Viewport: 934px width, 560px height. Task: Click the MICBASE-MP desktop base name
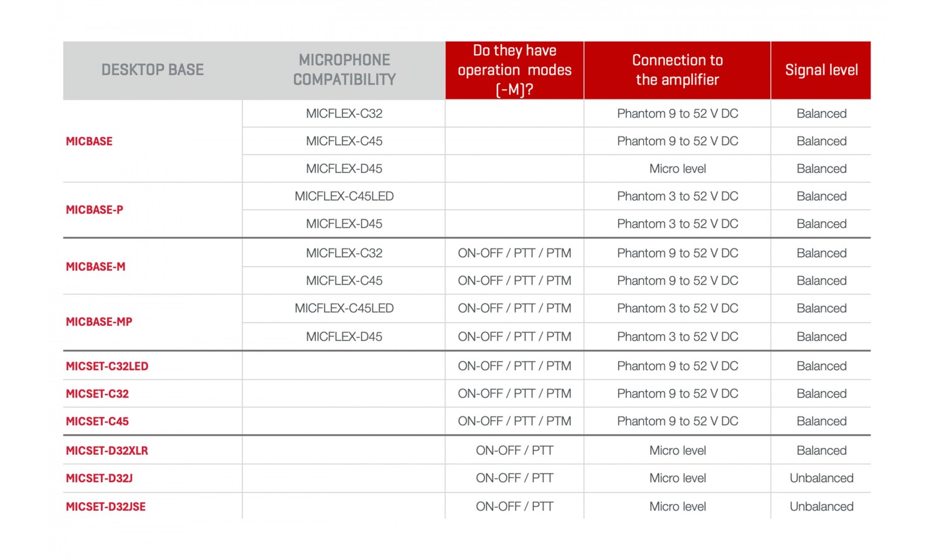pyautogui.click(x=99, y=322)
